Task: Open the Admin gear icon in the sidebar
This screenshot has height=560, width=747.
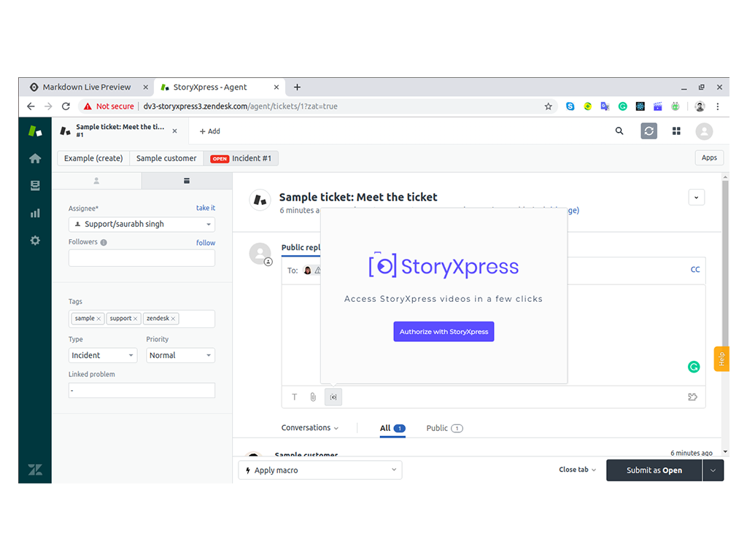Action: [x=34, y=240]
